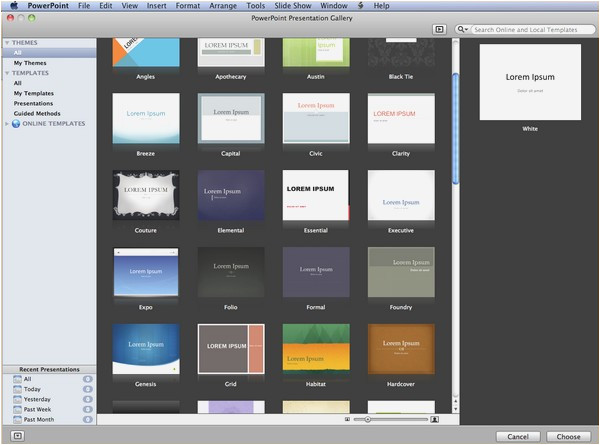Click the count badge next to Past Week
600x445 pixels.
click(x=88, y=409)
